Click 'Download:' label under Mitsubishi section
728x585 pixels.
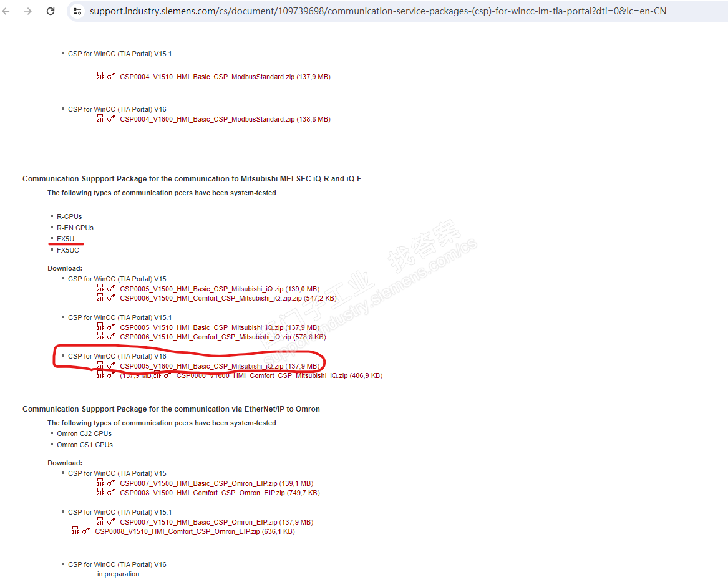pyautogui.click(x=65, y=268)
